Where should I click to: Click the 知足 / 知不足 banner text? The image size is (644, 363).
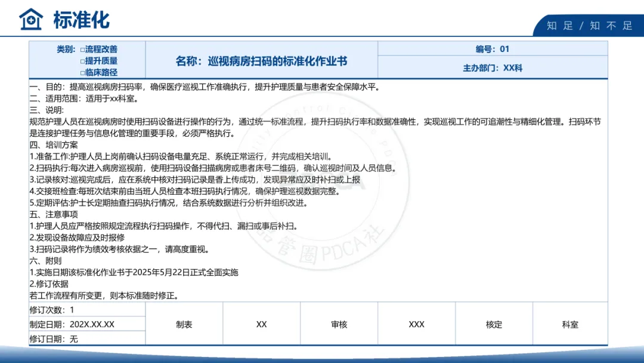click(x=589, y=26)
